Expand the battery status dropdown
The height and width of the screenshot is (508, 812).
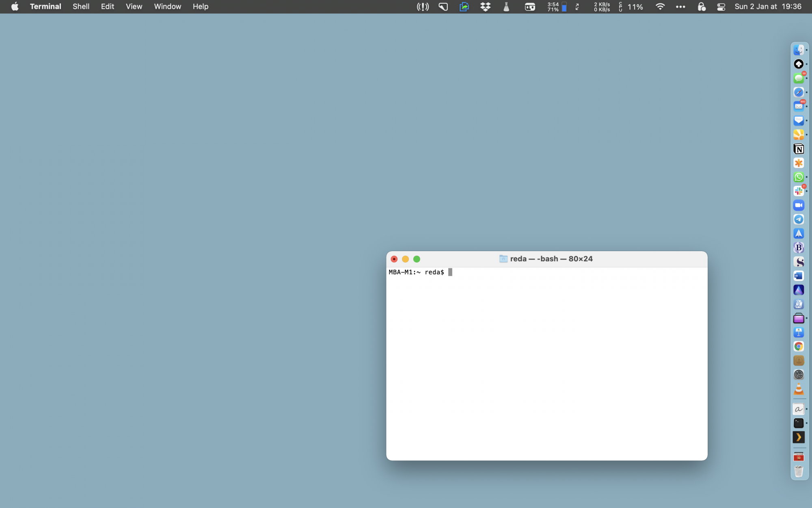tap(556, 7)
